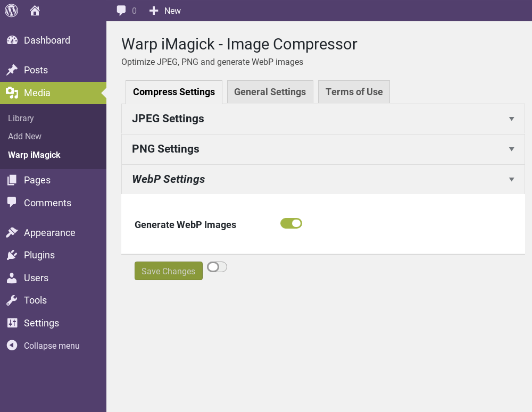This screenshot has height=412, width=532.
Task: Collapse the WebP Settings section arrow
Action: coord(511,180)
